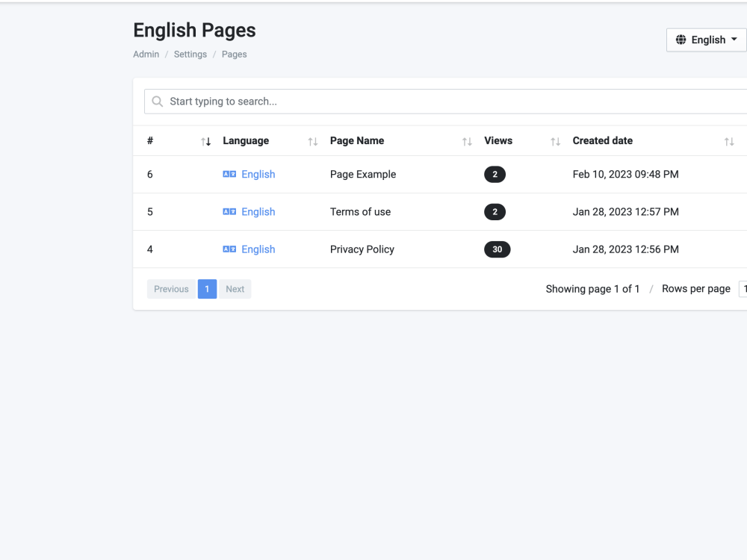Screen dimensions: 747x560
Task: Click translate icon in Page Example row
Action: [x=229, y=174]
